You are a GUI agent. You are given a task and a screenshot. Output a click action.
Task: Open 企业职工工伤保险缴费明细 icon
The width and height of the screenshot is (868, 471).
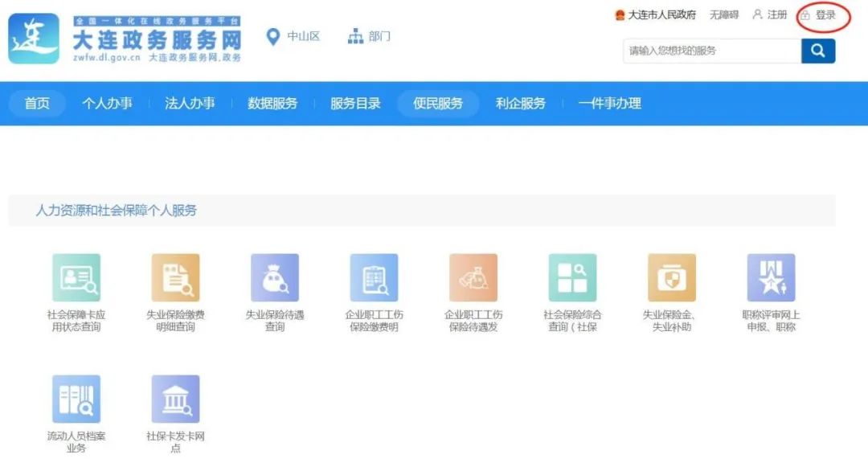374,278
